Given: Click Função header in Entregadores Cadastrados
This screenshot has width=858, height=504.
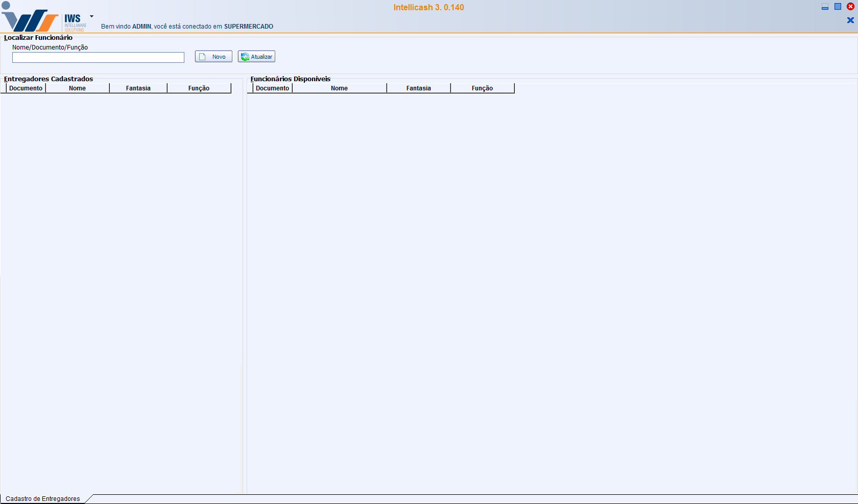Looking at the screenshot, I should tap(199, 88).
